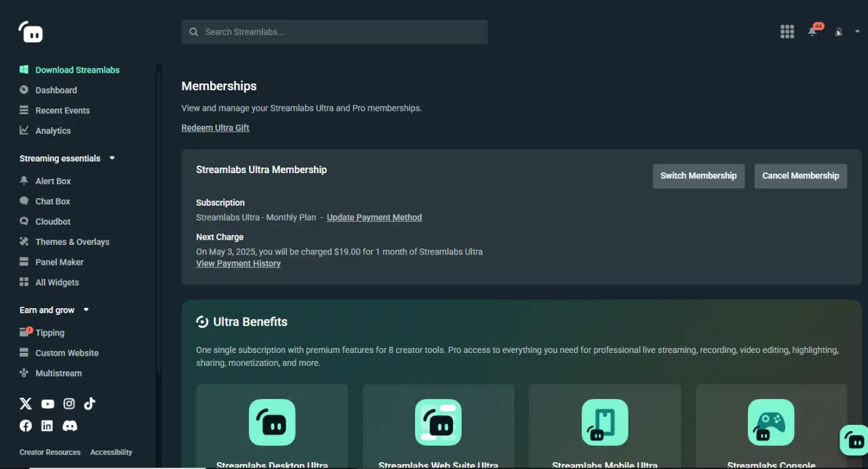Open All Widgets

[57, 282]
